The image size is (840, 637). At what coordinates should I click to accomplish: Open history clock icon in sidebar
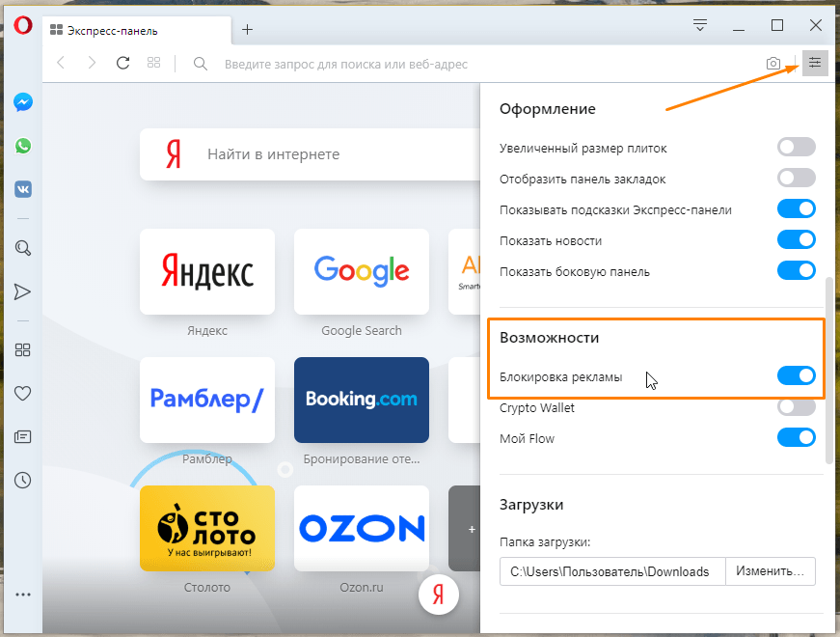(x=22, y=480)
